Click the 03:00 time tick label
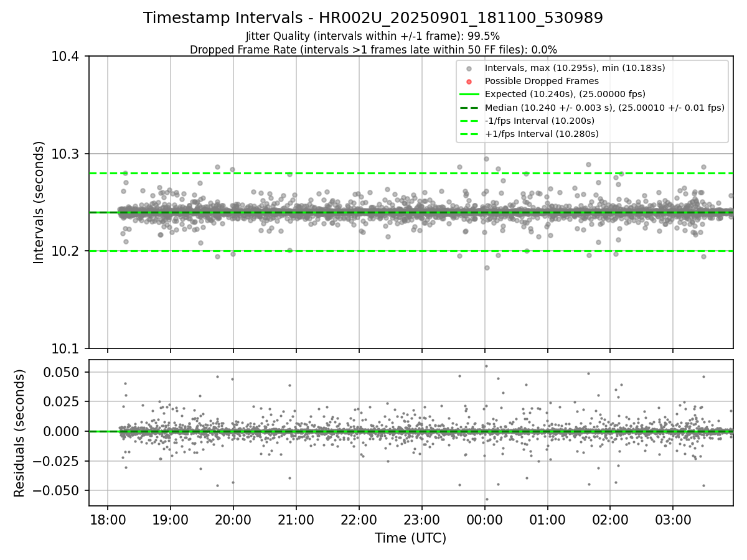 point(673,520)
